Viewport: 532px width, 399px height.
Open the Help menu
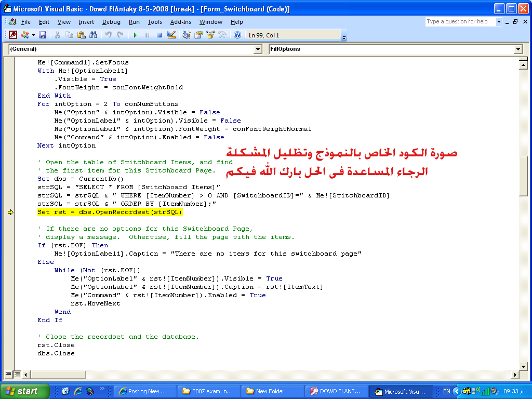pyautogui.click(x=237, y=22)
